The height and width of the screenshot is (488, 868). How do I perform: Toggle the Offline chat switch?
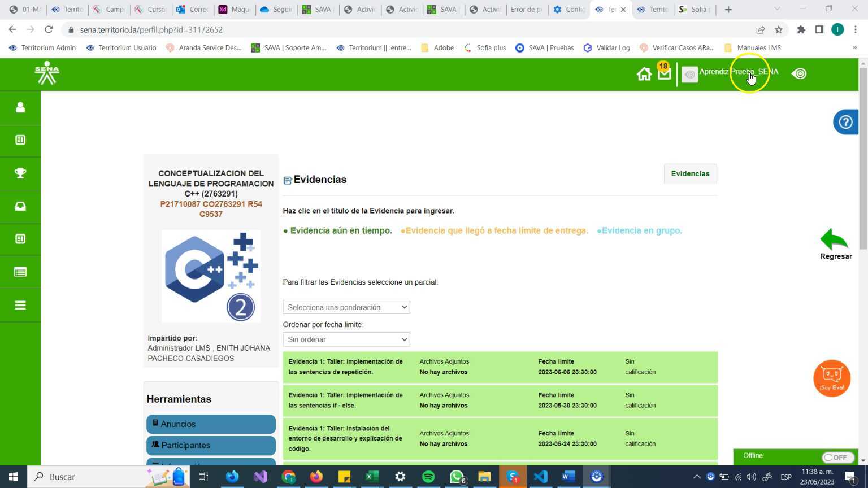[x=837, y=457]
